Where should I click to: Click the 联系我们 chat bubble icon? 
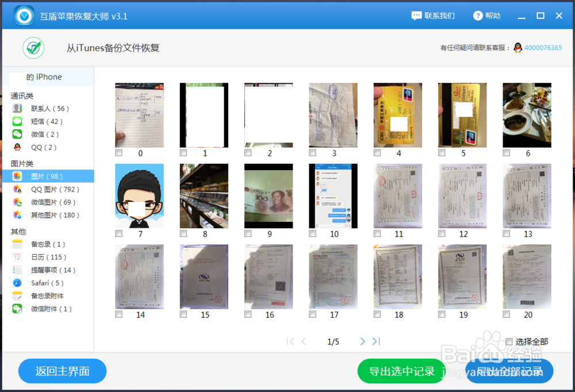pyautogui.click(x=416, y=16)
